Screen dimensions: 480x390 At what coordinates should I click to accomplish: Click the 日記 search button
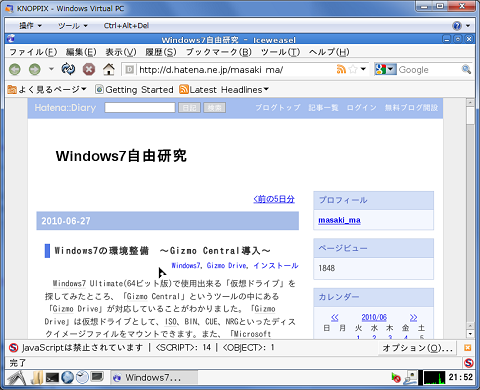(189, 108)
